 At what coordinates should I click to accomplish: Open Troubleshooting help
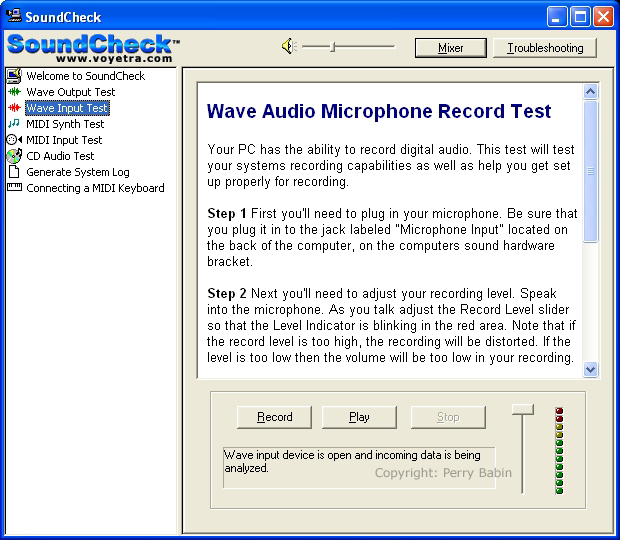pyautogui.click(x=545, y=48)
